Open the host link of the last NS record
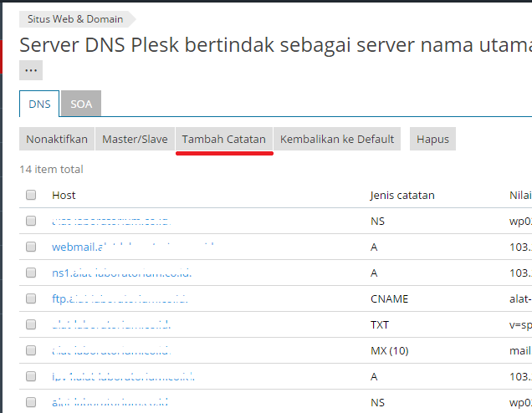Viewport: 532px width, 413px height. (110, 402)
